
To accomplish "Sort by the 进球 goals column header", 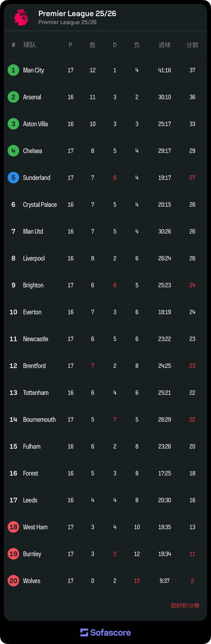I will (x=164, y=45).
